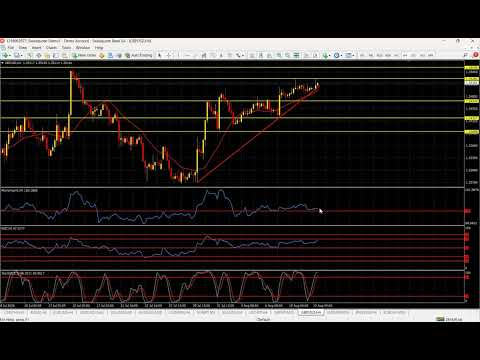
Task: Open the Help menu
Action: pos(99,48)
